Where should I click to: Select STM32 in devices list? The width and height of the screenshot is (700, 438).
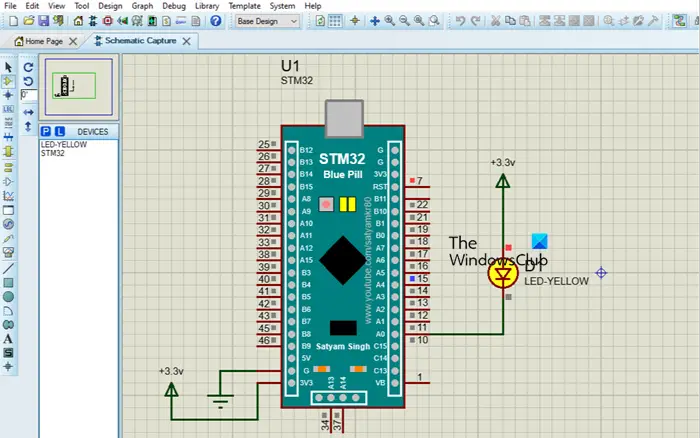coord(53,153)
